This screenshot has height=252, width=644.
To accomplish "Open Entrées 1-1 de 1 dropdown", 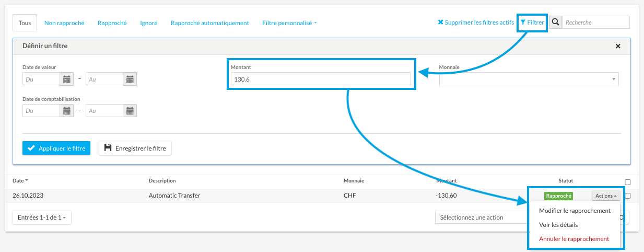I will coord(42,217).
